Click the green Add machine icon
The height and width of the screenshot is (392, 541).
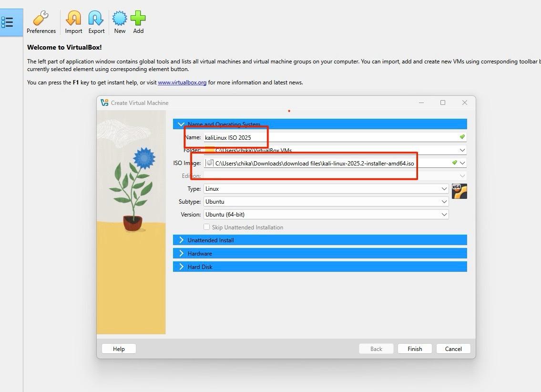(x=138, y=22)
